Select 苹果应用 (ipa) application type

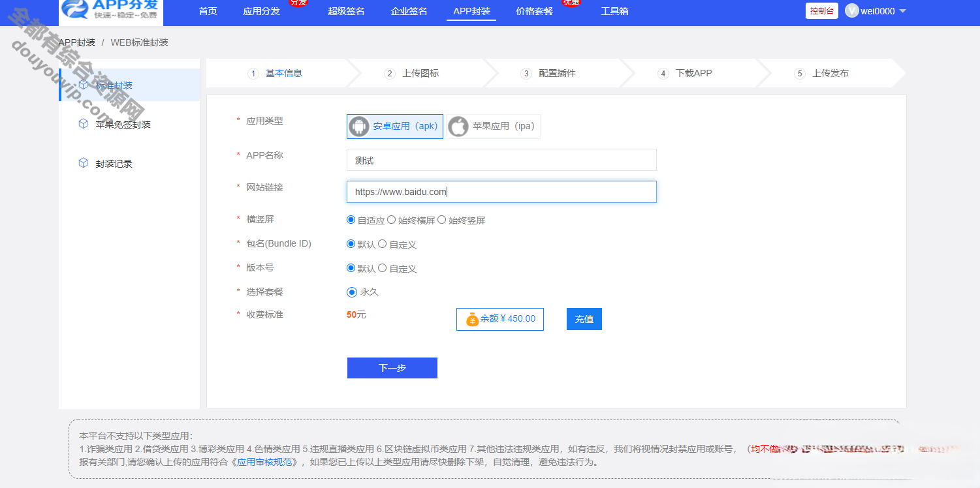(x=494, y=127)
